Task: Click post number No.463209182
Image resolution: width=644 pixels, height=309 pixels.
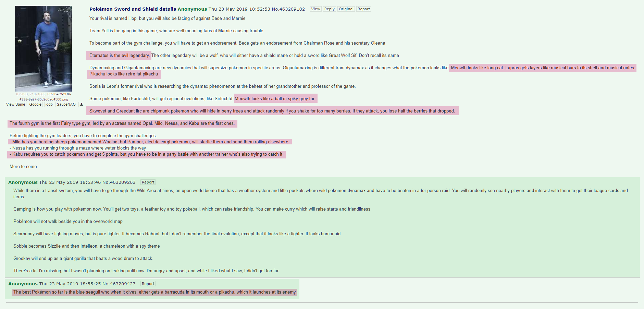Action: 288,9
